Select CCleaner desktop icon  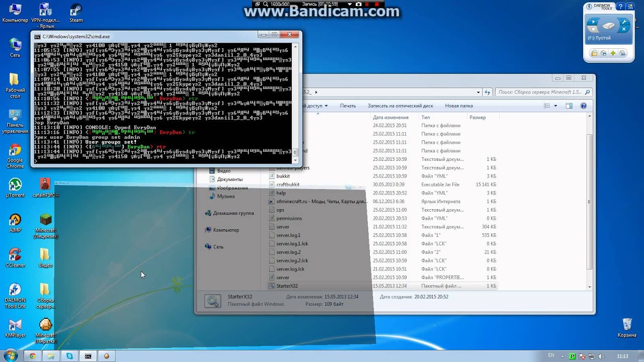[15, 258]
